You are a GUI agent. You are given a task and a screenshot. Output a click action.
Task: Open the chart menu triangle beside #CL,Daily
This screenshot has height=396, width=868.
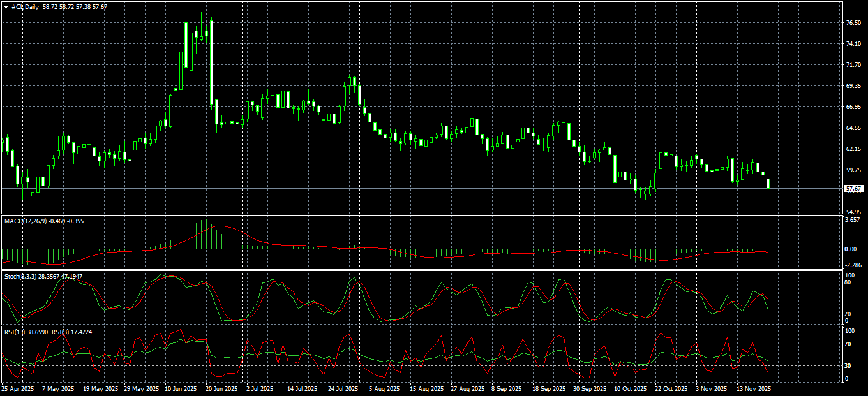click(x=6, y=6)
